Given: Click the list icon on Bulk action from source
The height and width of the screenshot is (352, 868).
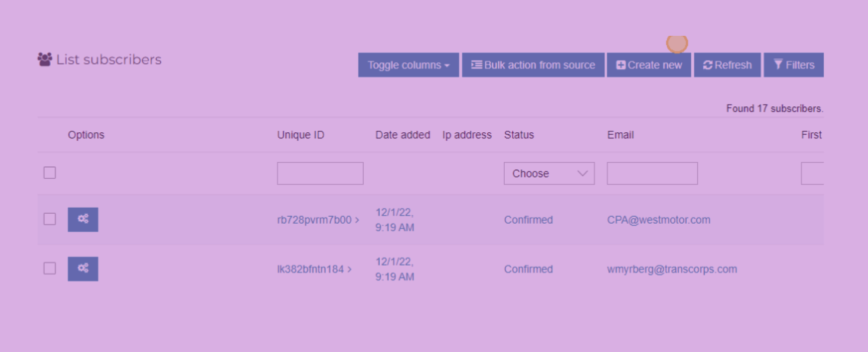Looking at the screenshot, I should (476, 65).
